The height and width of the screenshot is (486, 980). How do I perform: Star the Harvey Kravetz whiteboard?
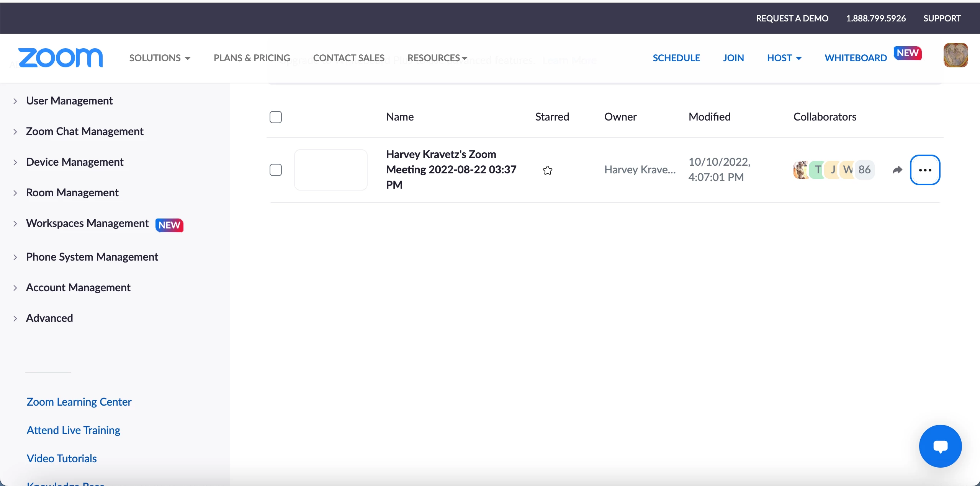pyautogui.click(x=547, y=170)
